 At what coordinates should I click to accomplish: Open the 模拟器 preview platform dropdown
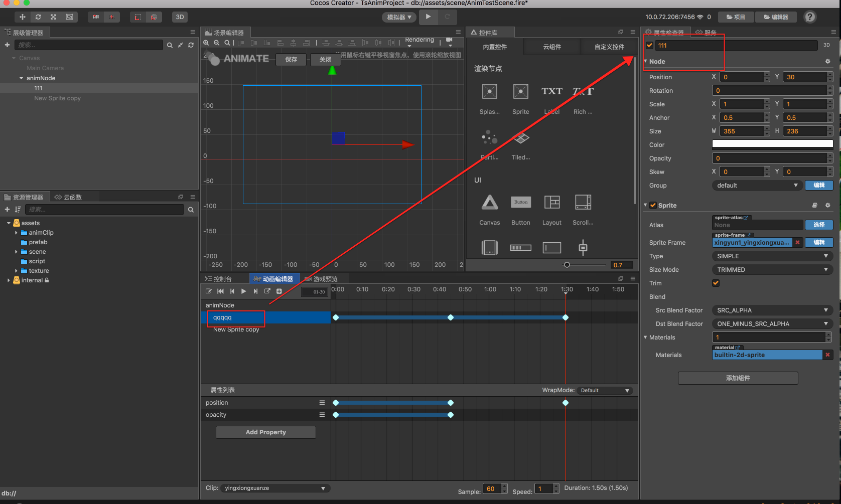pyautogui.click(x=399, y=17)
